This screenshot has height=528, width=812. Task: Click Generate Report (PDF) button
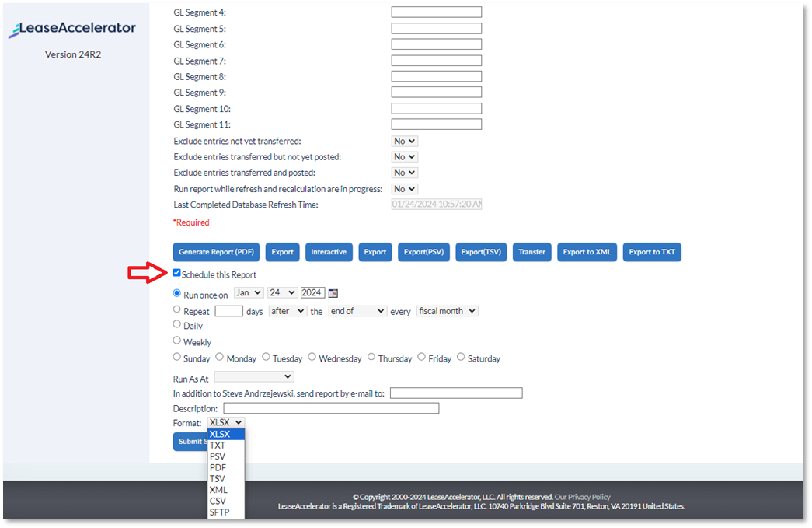(217, 253)
